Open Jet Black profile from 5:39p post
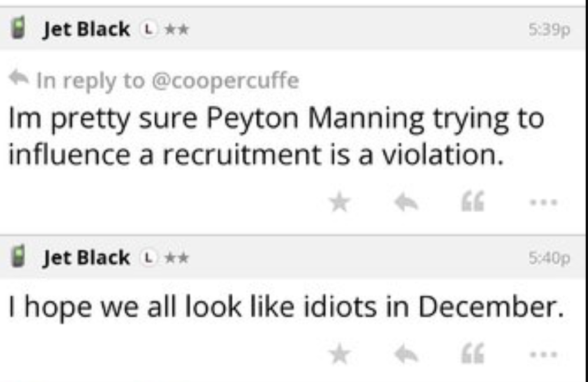 86,29
